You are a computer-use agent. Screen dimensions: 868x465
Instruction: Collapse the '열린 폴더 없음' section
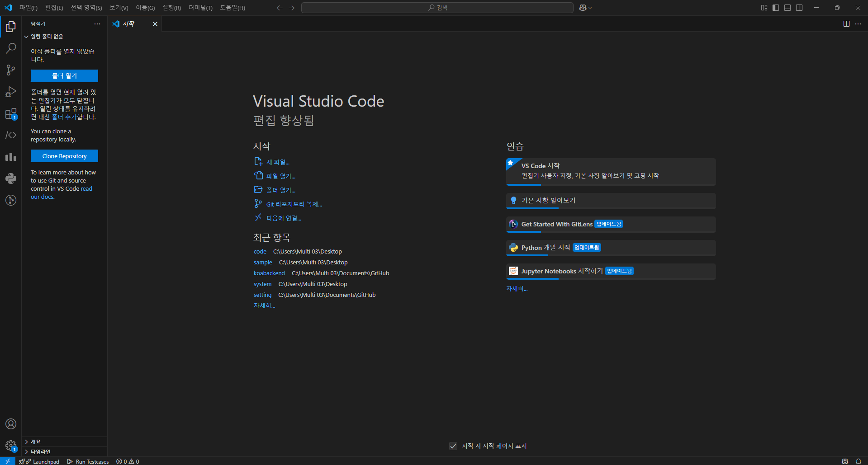tap(65, 37)
